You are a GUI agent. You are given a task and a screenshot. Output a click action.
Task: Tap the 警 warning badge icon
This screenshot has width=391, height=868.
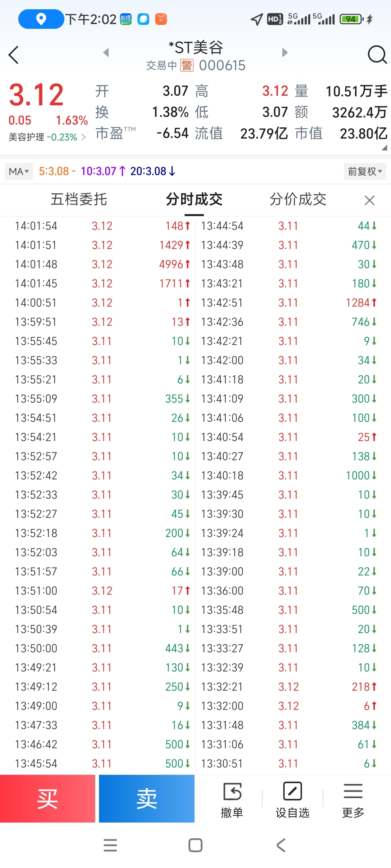(187, 65)
